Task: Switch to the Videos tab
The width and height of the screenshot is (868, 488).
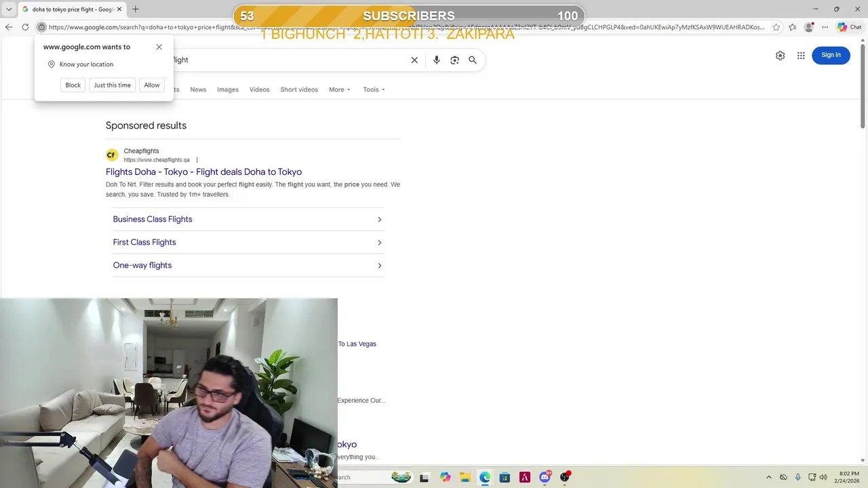Action: coord(259,89)
